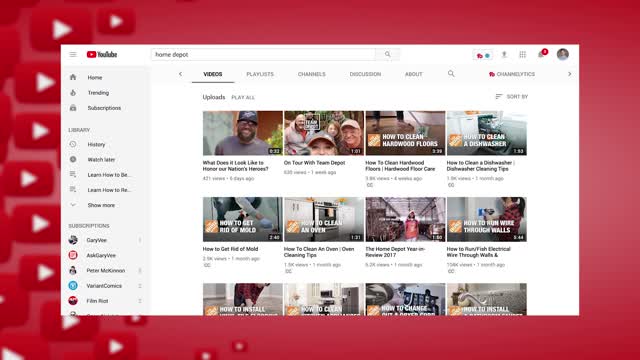Open the Peter McKinnon subscription

(106, 270)
